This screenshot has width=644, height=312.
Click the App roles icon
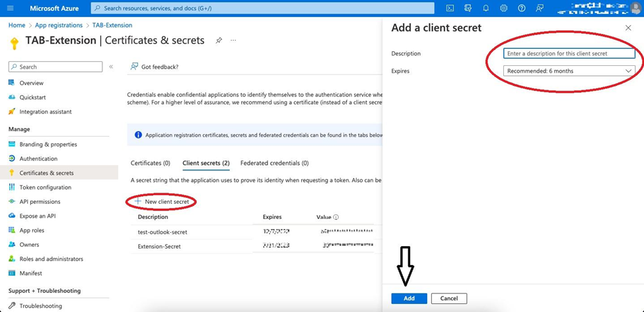(11, 230)
